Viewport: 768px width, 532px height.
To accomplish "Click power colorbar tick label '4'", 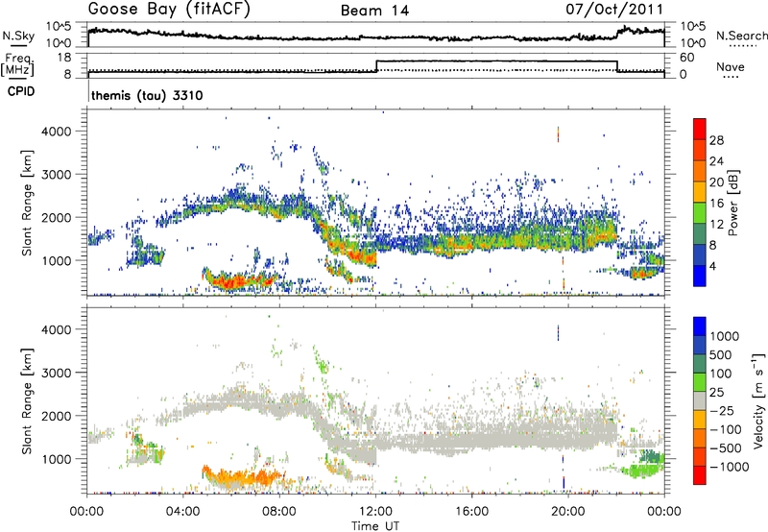I will pos(712,266).
